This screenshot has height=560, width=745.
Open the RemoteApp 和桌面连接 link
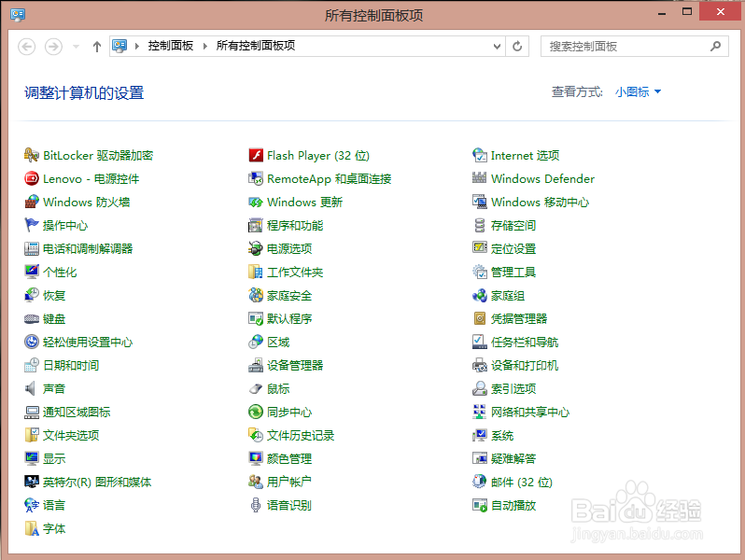(329, 178)
